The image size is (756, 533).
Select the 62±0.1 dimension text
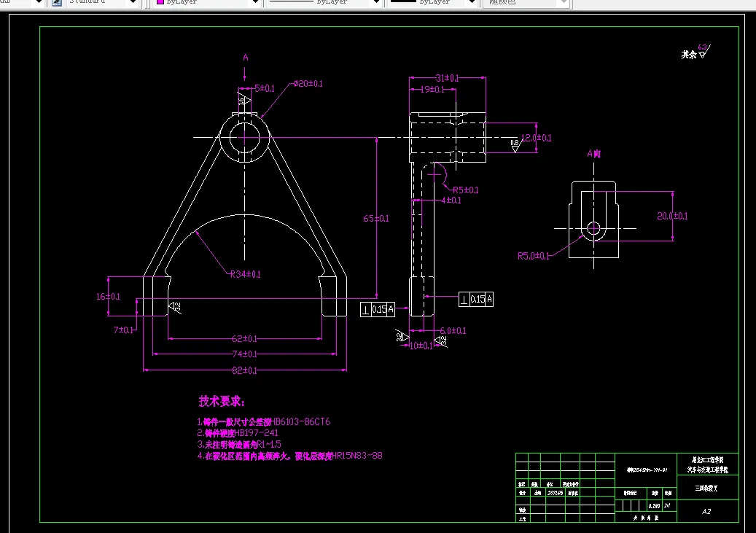pos(244,338)
